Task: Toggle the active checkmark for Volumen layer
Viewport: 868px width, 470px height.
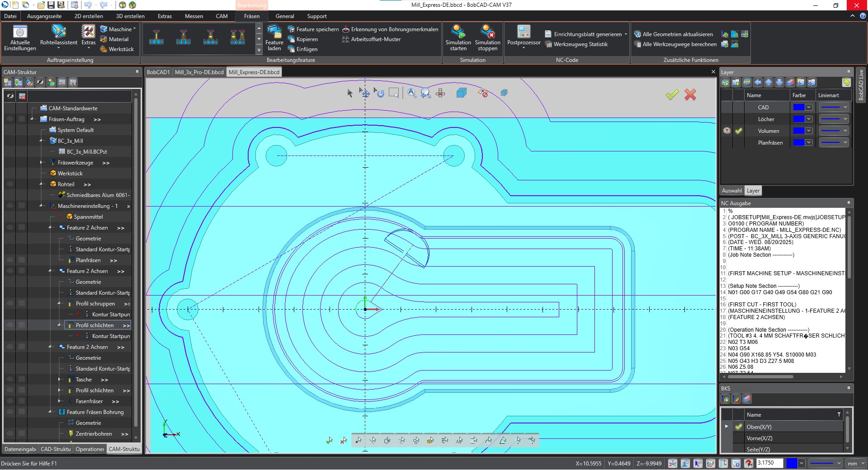Action: click(739, 131)
